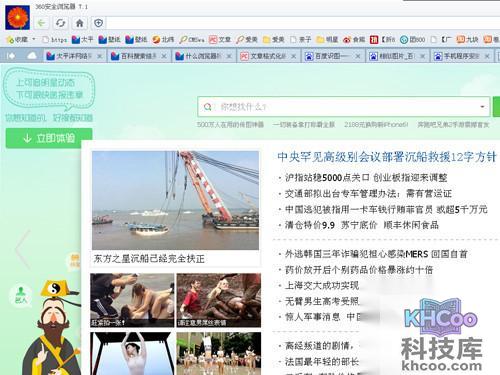Open the browser home page icon
The width and height of the screenshot is (500, 375).
(79, 23)
